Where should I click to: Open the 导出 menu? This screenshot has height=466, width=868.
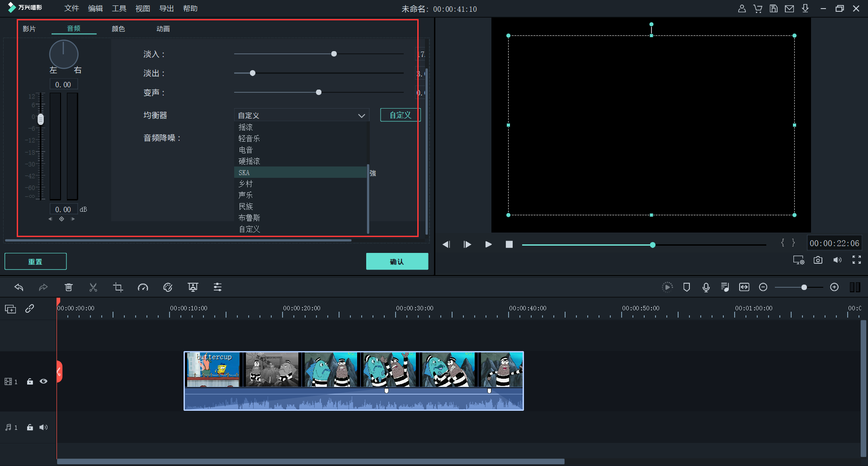tap(166, 9)
